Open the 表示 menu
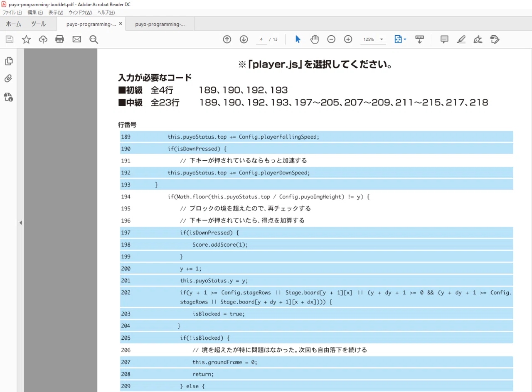This screenshot has height=392, width=532. click(56, 12)
